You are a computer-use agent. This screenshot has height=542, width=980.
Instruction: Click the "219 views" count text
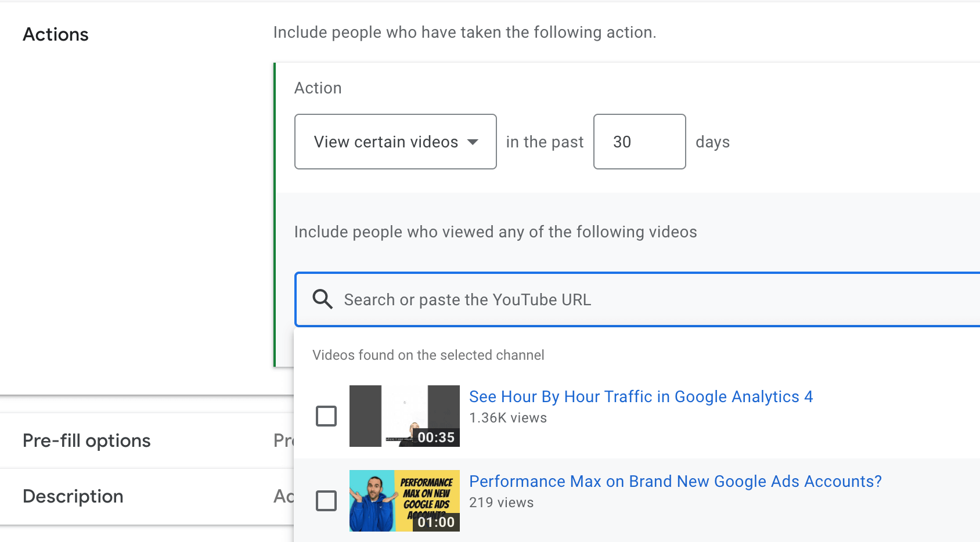pos(501,503)
